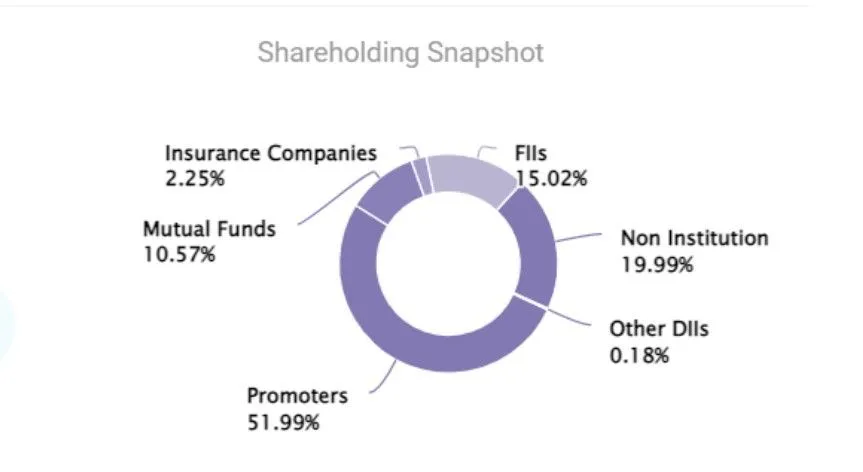Screen dimensions: 863x472
Task: Select the FIIs label text
Action: click(529, 154)
